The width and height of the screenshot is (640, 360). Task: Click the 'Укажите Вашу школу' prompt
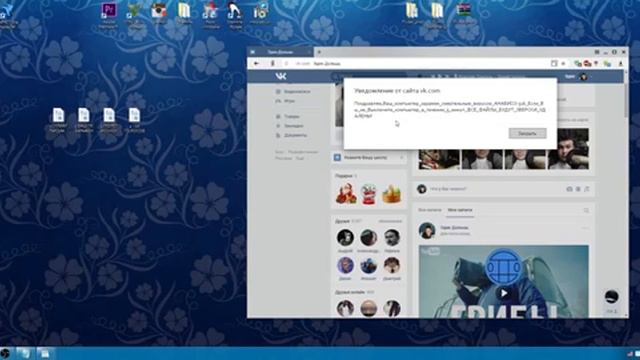click(365, 158)
